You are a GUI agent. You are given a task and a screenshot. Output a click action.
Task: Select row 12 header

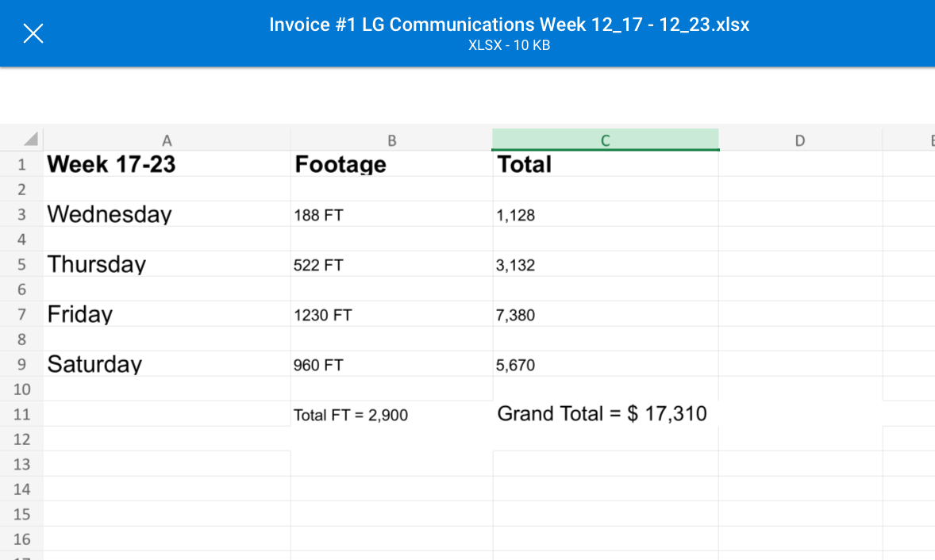tap(21, 439)
